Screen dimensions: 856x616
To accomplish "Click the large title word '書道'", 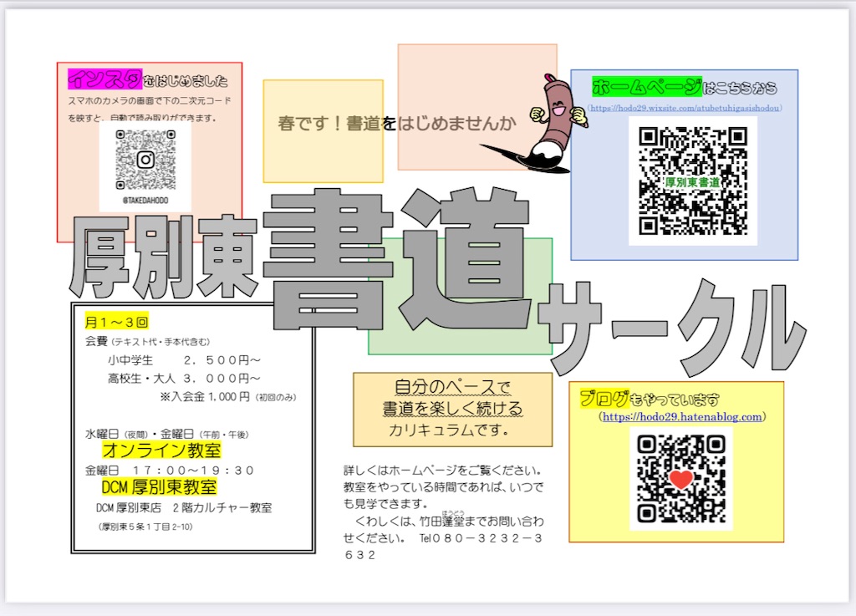I will coord(397,257).
